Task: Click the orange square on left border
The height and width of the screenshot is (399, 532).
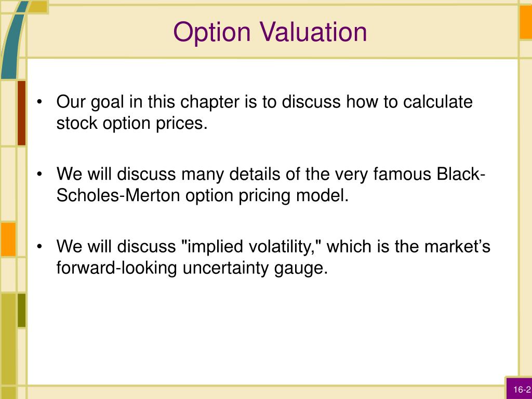Action: (x=8, y=239)
